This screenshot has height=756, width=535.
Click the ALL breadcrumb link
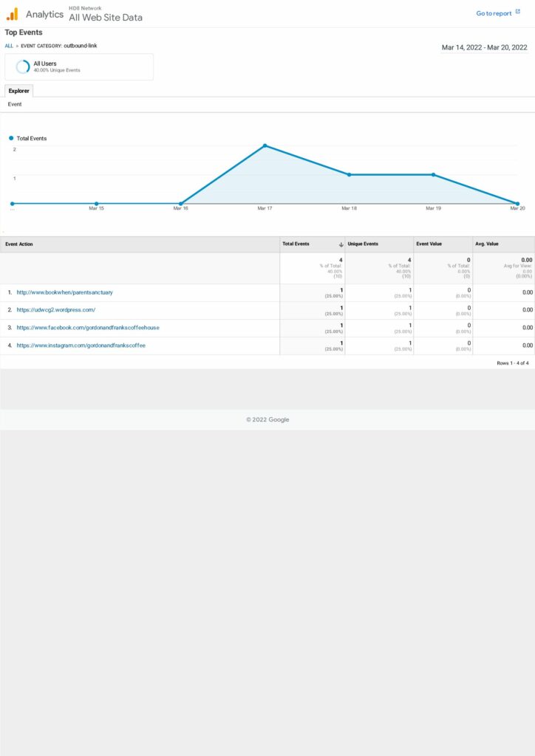coord(9,46)
